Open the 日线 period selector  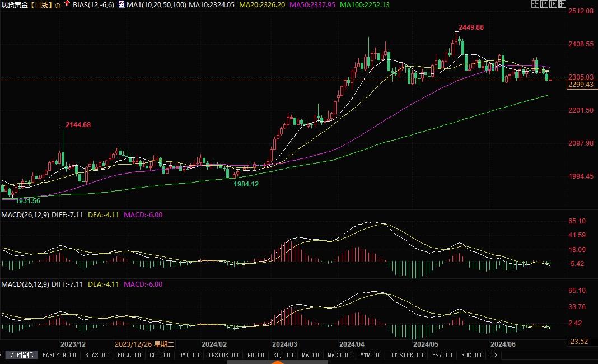(40, 4)
